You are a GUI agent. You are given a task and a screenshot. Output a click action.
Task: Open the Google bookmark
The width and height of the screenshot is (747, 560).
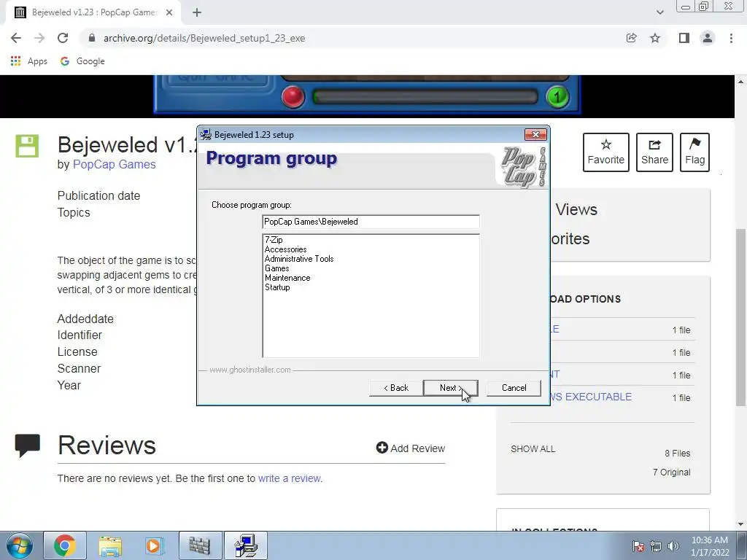82,61
